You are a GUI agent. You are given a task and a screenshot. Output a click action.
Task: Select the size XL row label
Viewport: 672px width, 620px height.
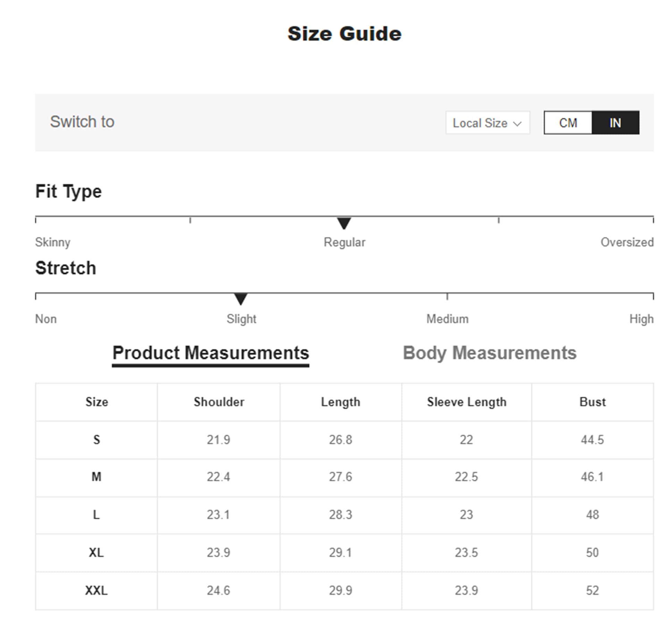[96, 552]
